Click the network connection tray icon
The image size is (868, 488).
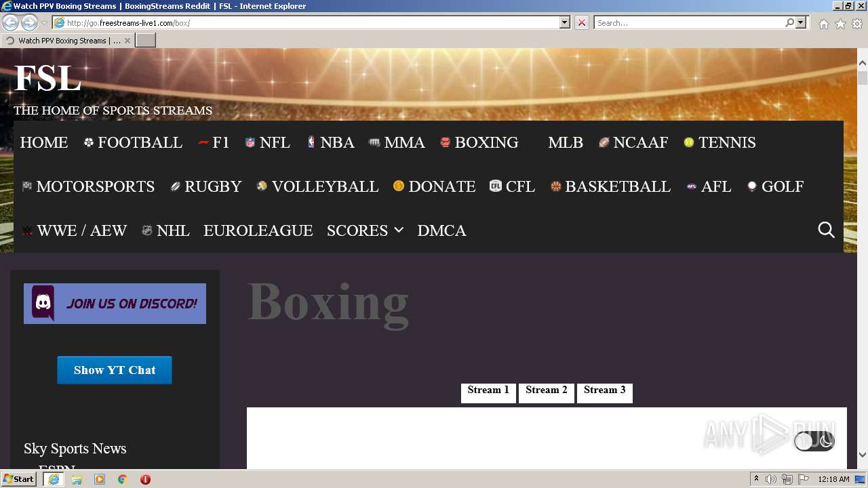click(787, 479)
